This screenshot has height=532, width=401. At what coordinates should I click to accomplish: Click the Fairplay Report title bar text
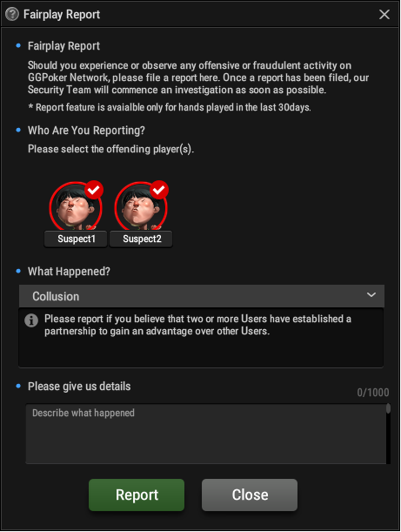pyautogui.click(x=62, y=15)
